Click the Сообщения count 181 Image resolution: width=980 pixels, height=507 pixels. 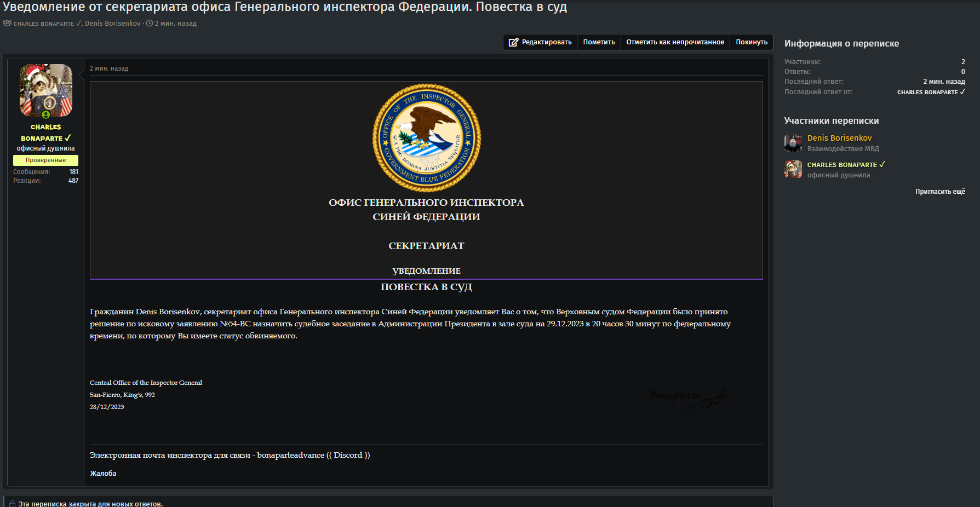pyautogui.click(x=73, y=172)
